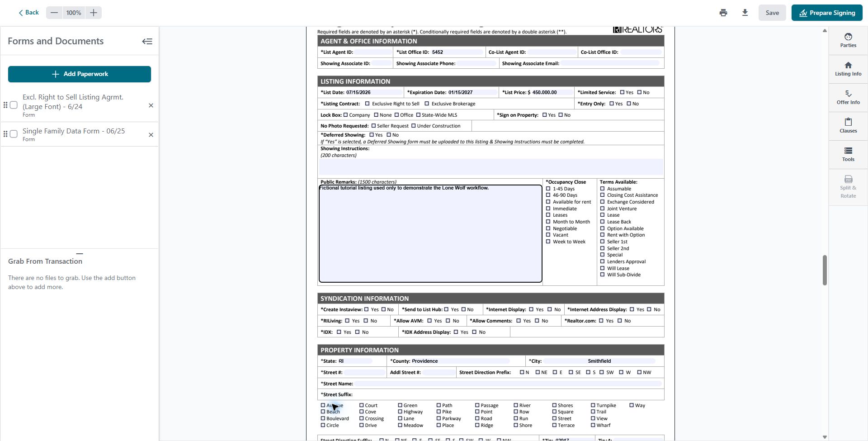Select the Excl. Right to Sell Listing Agrmt. checkbox

pyautogui.click(x=14, y=105)
